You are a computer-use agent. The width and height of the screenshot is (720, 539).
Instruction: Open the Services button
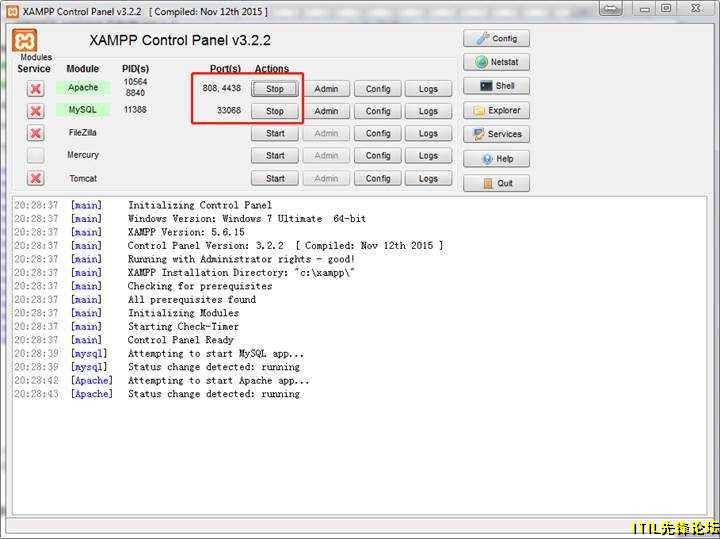(496, 134)
